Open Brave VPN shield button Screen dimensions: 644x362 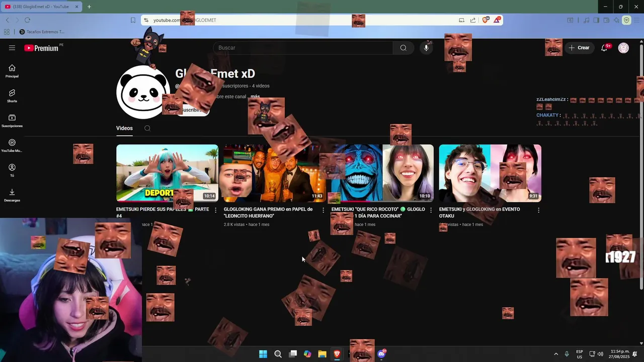pos(626,20)
